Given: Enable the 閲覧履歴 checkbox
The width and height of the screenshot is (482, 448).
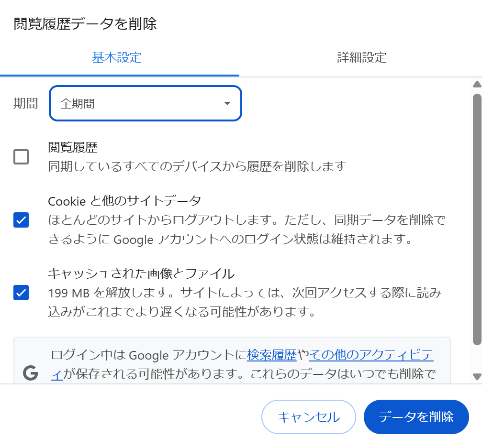Looking at the screenshot, I should click(21, 157).
